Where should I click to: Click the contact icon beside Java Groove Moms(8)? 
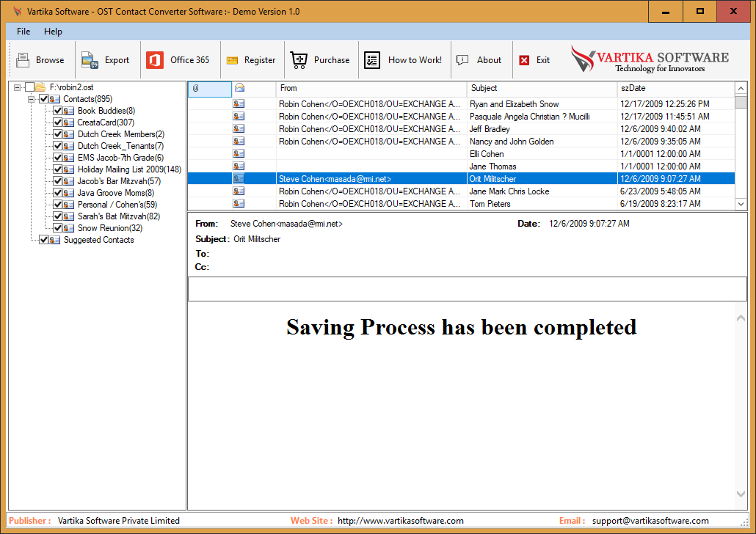coord(68,193)
